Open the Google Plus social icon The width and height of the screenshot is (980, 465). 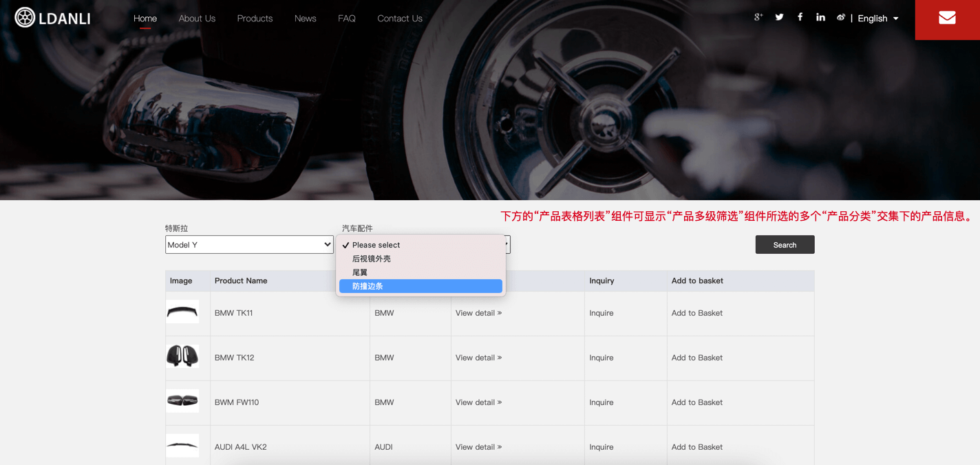coord(758,17)
